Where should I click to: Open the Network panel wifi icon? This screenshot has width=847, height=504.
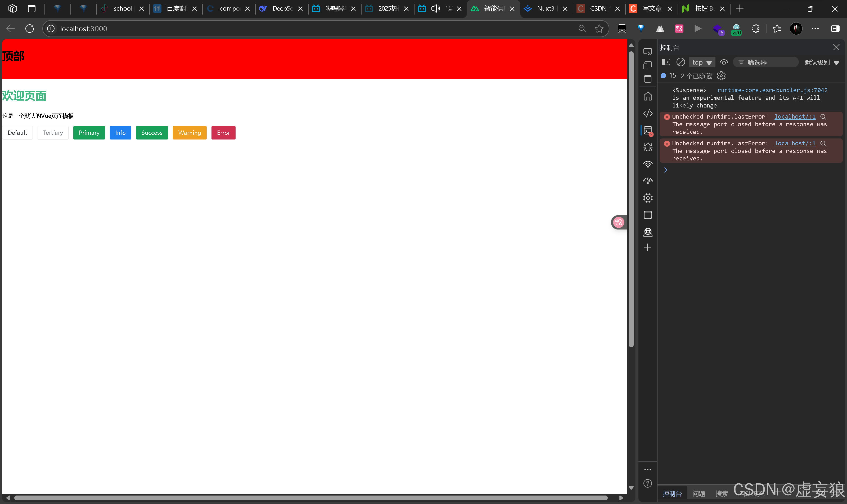[x=647, y=164]
